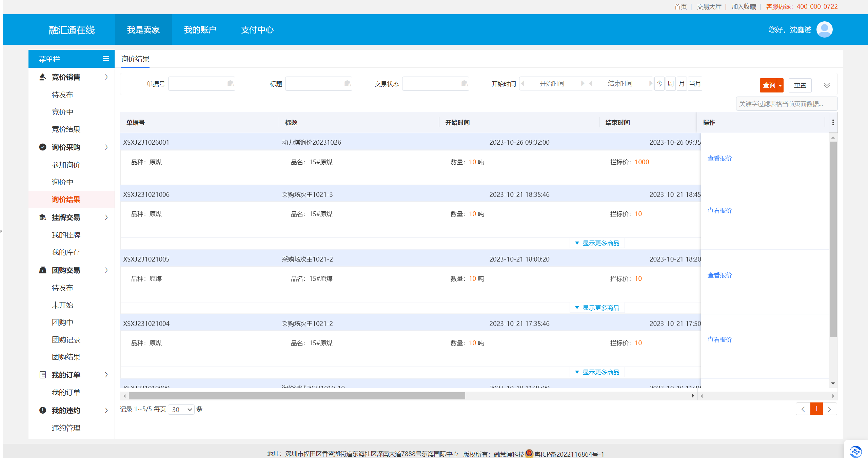This screenshot has height=458, width=868.
Task: Show more items for XSXJ231021005
Action: coord(597,308)
